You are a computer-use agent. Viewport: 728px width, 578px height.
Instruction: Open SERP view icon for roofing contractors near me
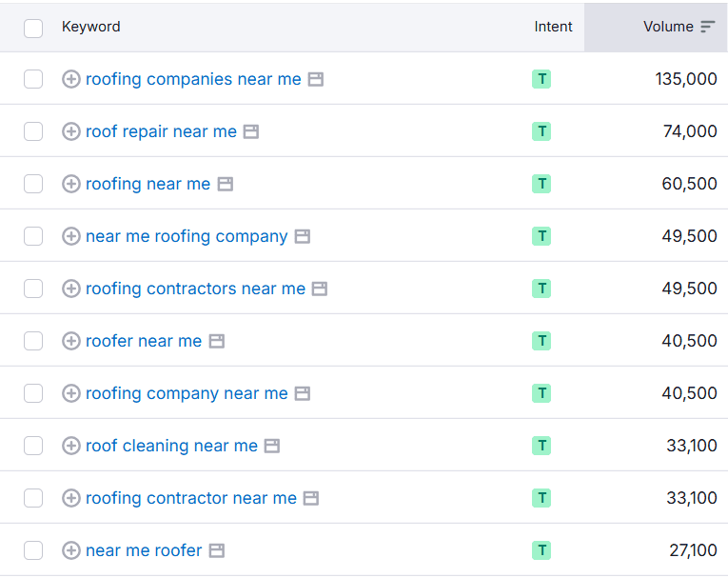[320, 289]
